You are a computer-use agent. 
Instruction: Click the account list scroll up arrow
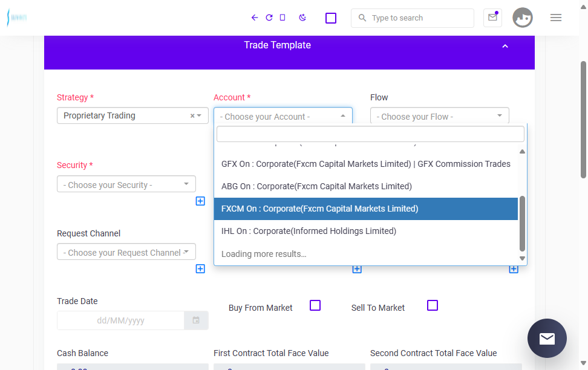coord(522,152)
